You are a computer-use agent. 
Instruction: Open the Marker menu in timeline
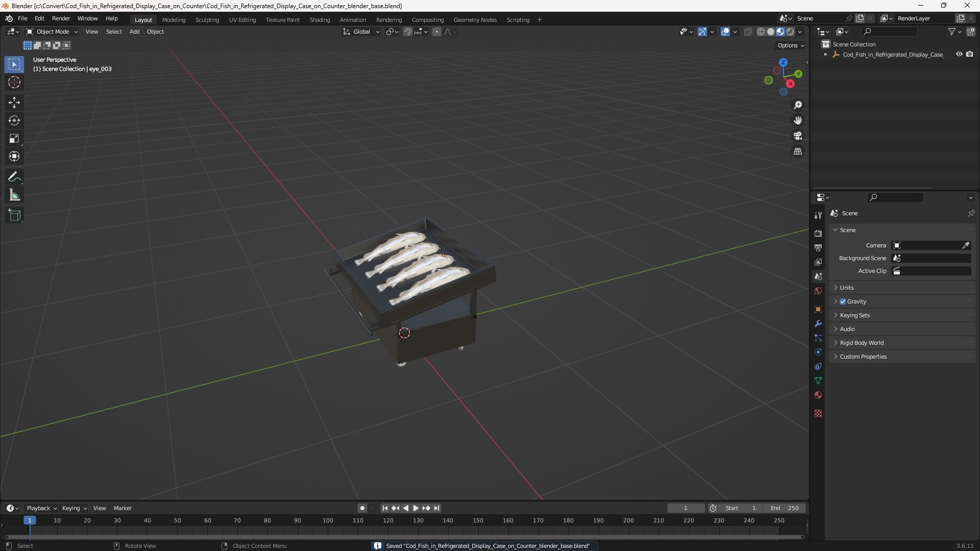122,508
